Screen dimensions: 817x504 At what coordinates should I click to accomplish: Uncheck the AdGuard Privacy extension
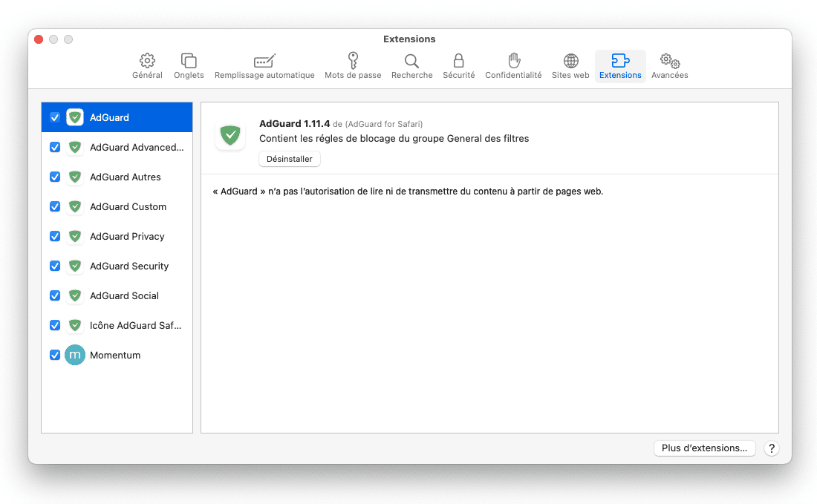pos(55,236)
